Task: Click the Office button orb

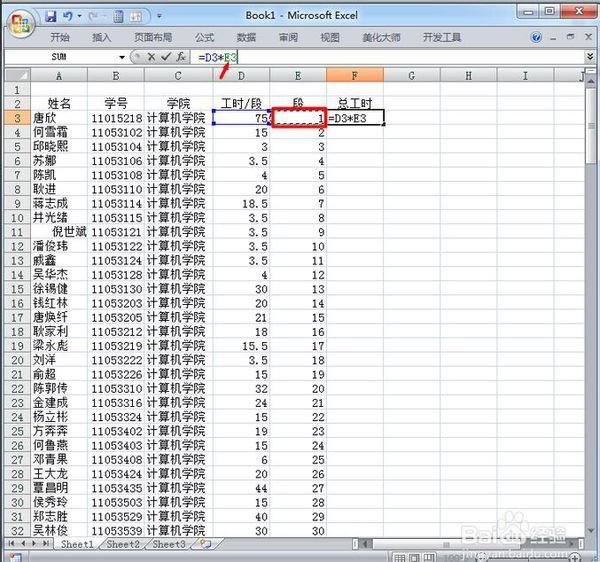Action: point(21,24)
